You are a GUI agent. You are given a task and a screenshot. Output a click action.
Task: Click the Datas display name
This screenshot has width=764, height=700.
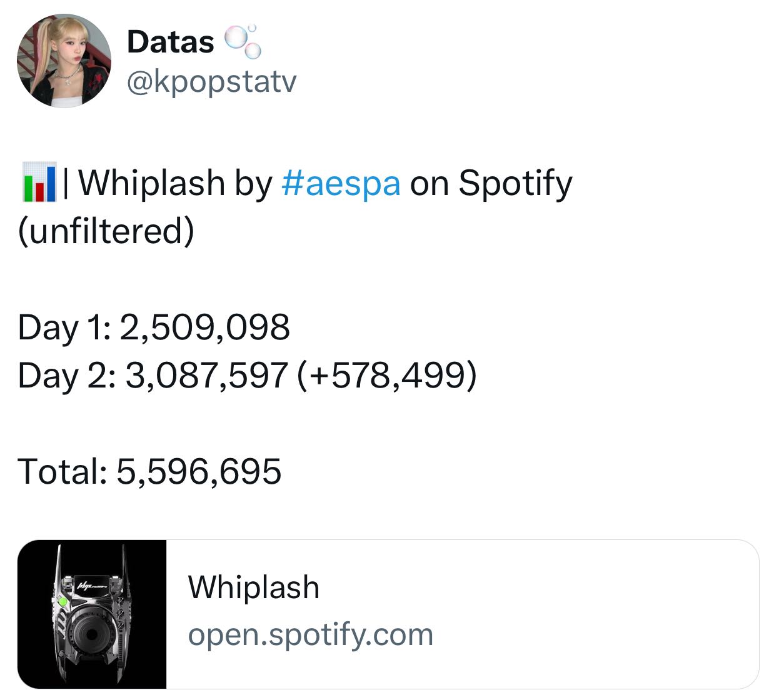click(x=170, y=42)
